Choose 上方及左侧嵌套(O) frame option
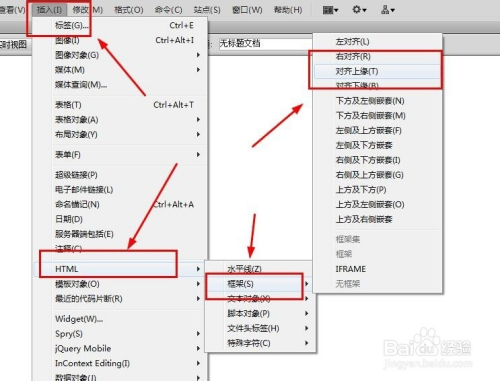 tap(377, 204)
